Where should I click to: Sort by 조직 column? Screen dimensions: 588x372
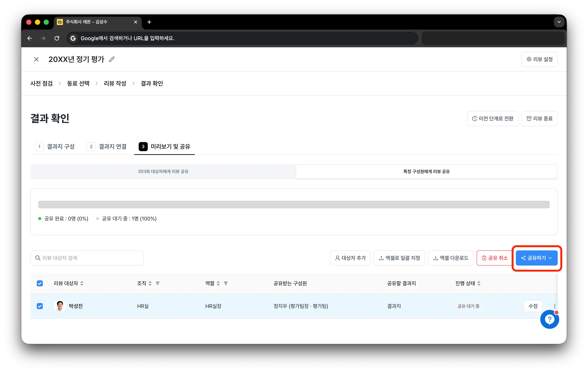(x=150, y=283)
